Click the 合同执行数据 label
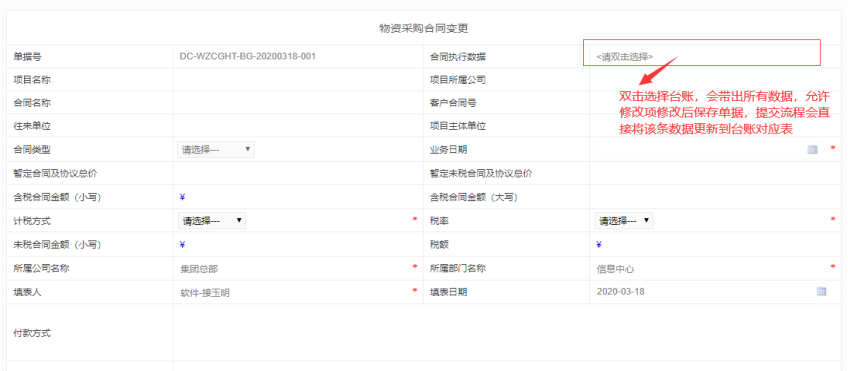The height and width of the screenshot is (371, 848). (x=458, y=56)
